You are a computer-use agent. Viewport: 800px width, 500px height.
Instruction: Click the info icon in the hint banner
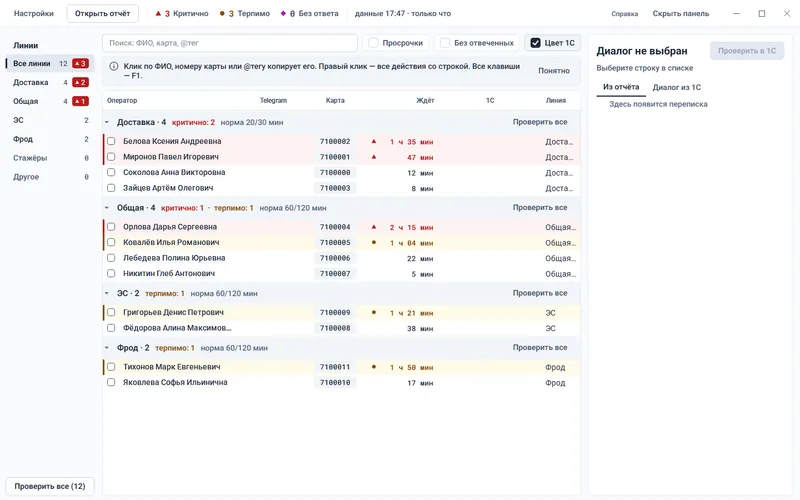(x=114, y=66)
